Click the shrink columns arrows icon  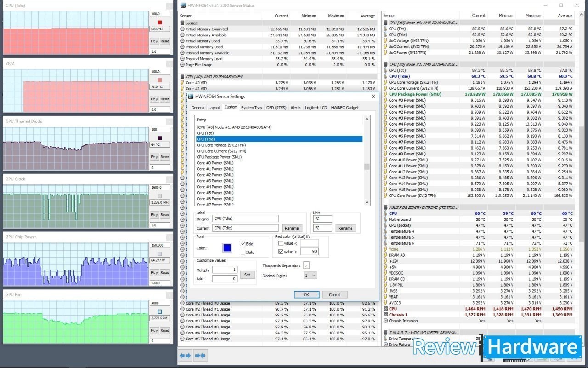pos(200,355)
